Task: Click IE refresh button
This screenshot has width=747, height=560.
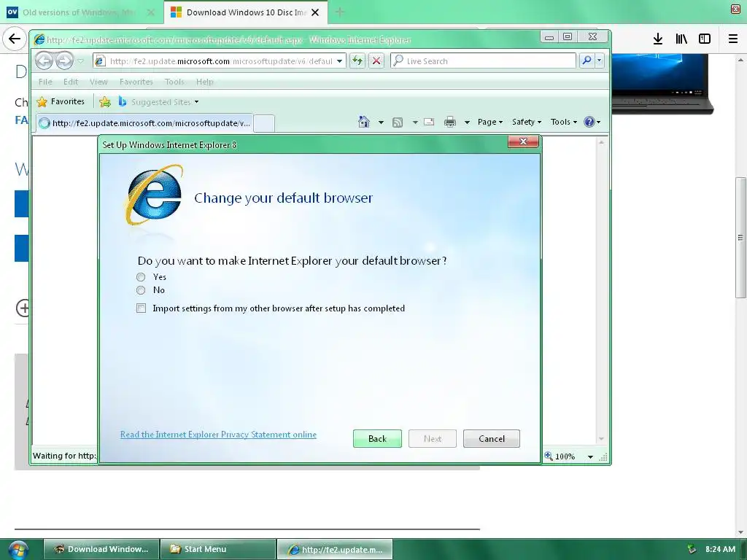Action: pyautogui.click(x=357, y=61)
